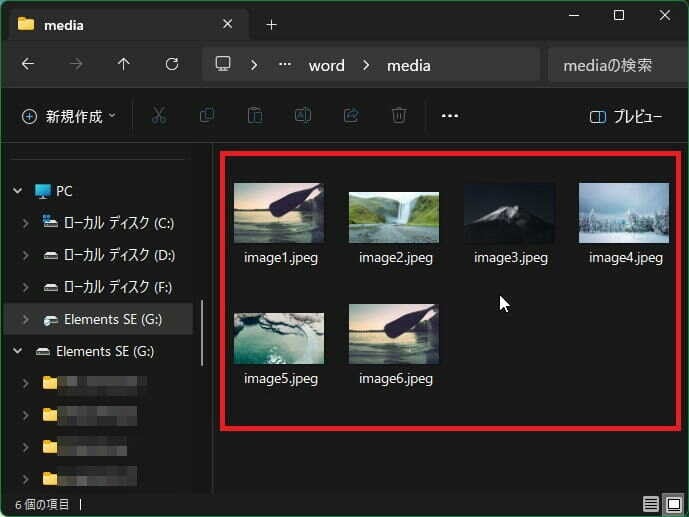This screenshot has width=689, height=517.
Task: Navigate back to previous folder
Action: click(28, 64)
